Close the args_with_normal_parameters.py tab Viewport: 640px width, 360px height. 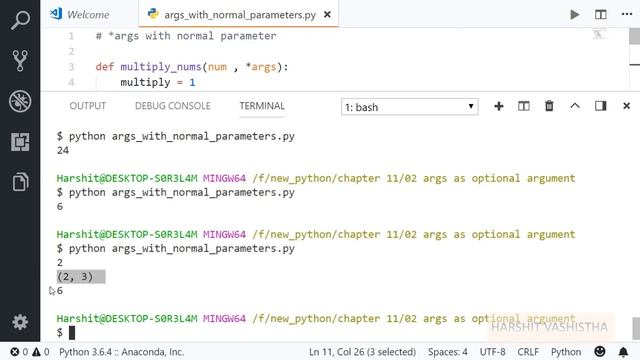pos(327,15)
